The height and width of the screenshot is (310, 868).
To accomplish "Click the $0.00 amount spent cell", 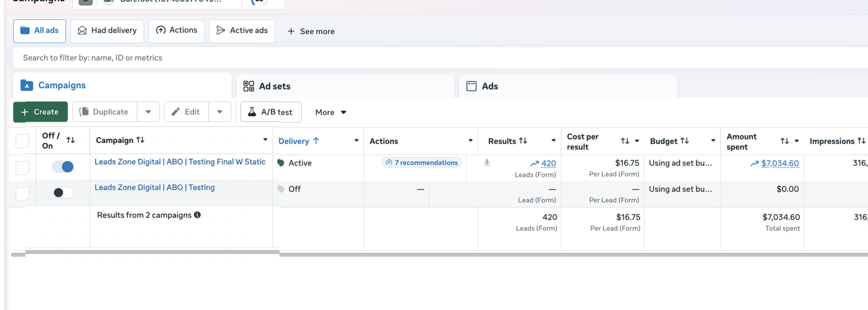I will click(x=788, y=189).
